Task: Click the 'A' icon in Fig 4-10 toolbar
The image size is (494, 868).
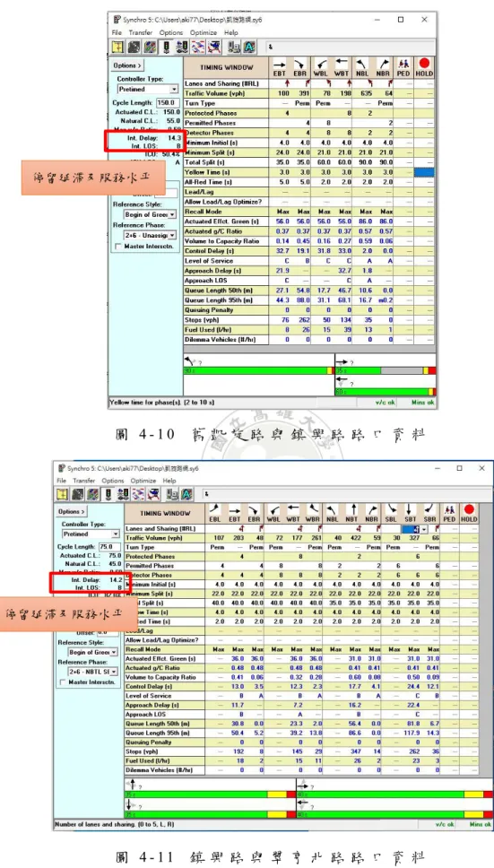Action: (x=250, y=48)
